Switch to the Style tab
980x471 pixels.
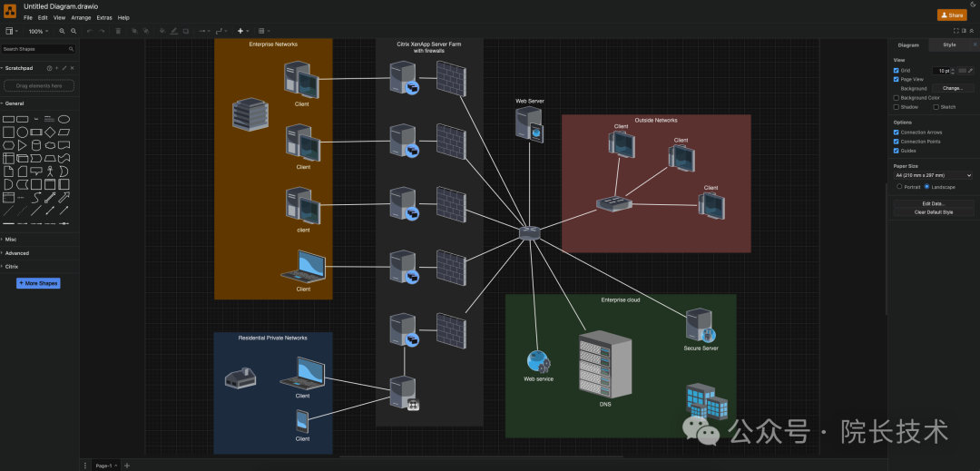[949, 45]
